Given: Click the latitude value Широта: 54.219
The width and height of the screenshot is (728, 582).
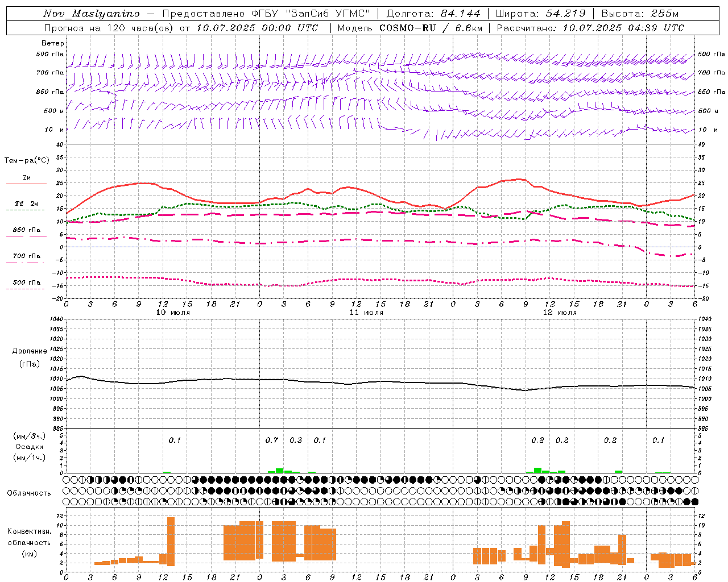Looking at the screenshot, I should point(540,14).
